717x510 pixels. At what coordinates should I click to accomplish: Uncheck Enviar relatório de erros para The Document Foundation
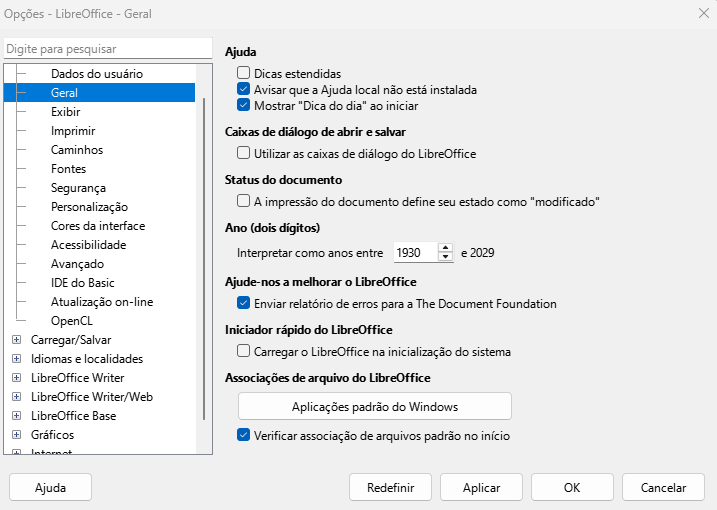243,303
